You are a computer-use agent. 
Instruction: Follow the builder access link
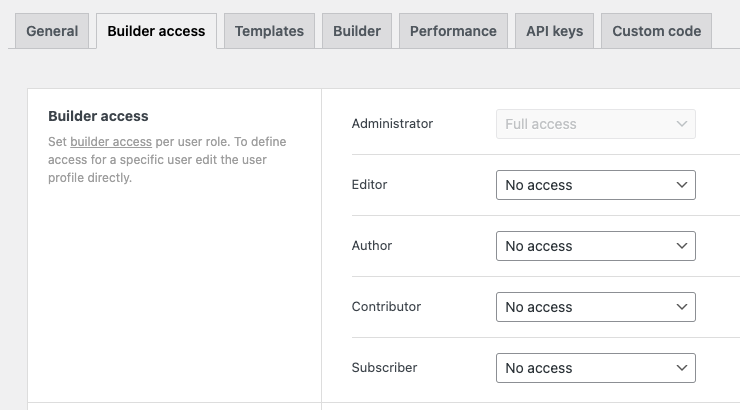pos(111,142)
